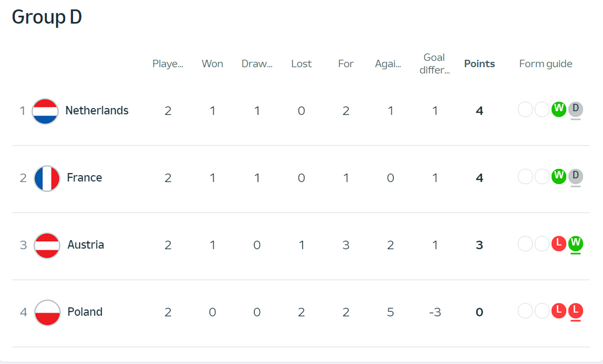Viewport: 603px width, 364px height.
Task: Click the Austria flag icon
Action: [47, 245]
